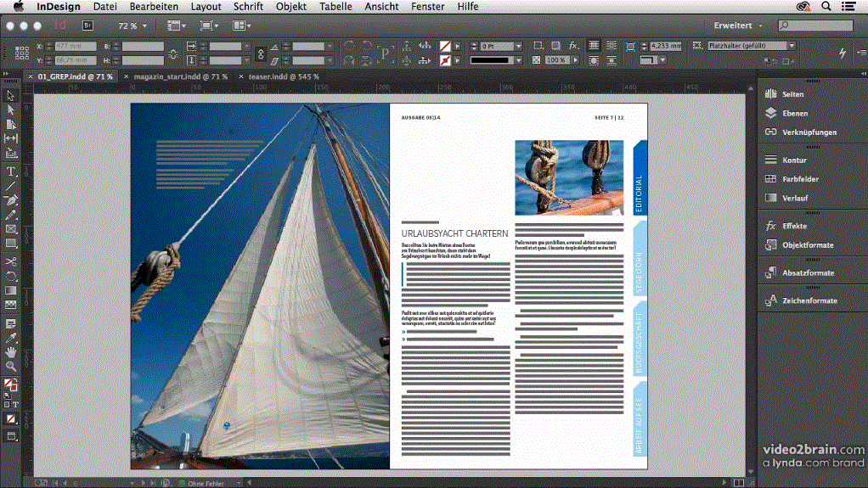Open the Platzhalter (gefüllt) object style dropdown
This screenshot has width=868, height=488.
[791, 46]
